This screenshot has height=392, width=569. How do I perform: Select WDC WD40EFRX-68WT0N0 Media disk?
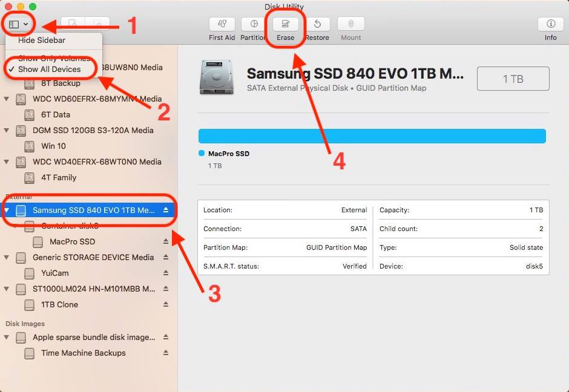(97, 162)
